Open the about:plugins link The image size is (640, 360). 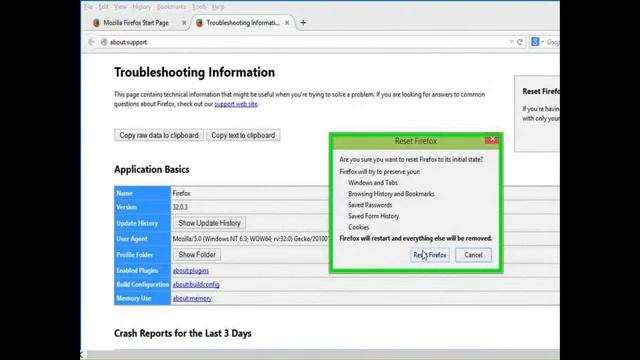191,271
